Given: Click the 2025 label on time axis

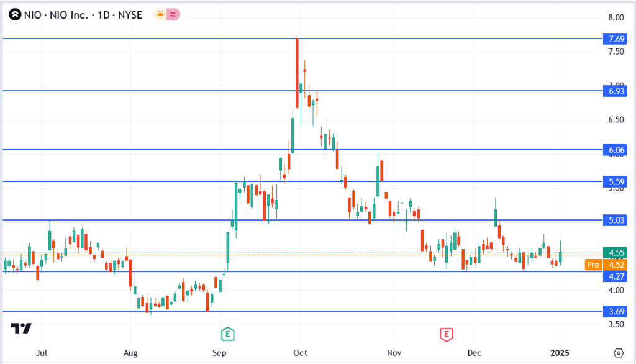Looking at the screenshot, I should point(560,353).
